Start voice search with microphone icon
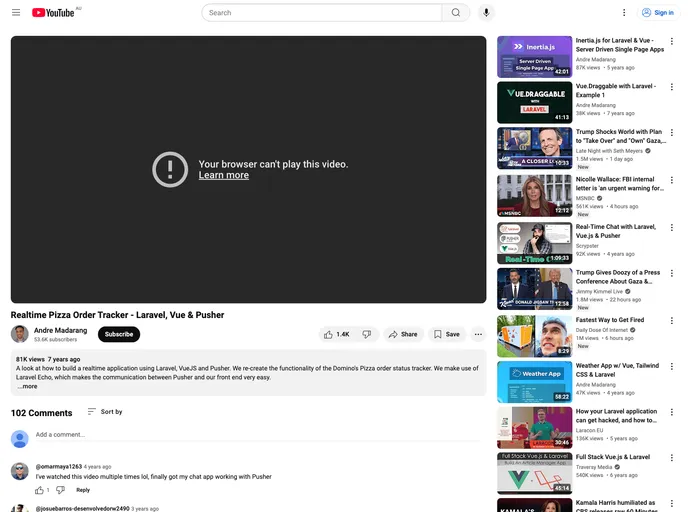688x512 pixels. click(486, 13)
